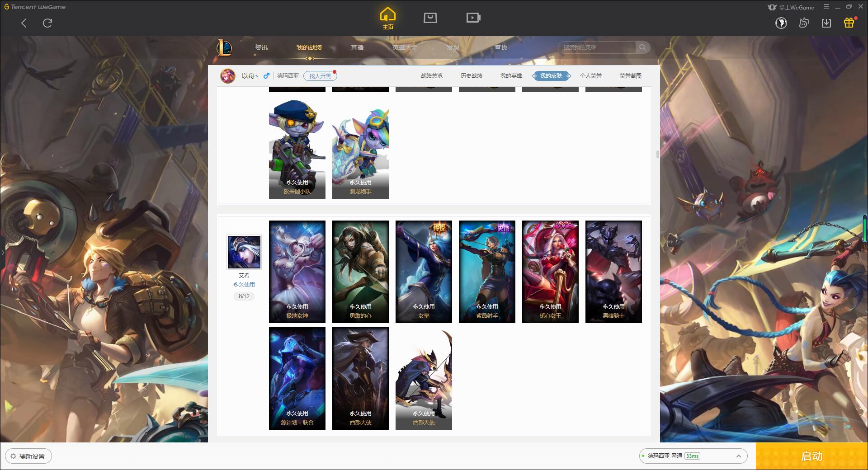Open the 女皇 skin card
Image resolution: width=868 pixels, height=470 pixels.
pyautogui.click(x=424, y=272)
